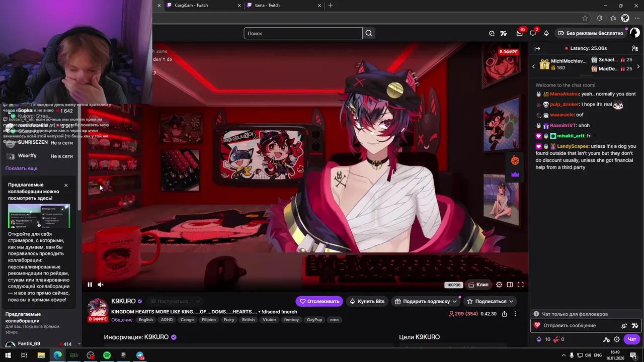644x362 pixels.
Task: Open the Prime loot inbox icon with 65
Action: pyautogui.click(x=519, y=33)
